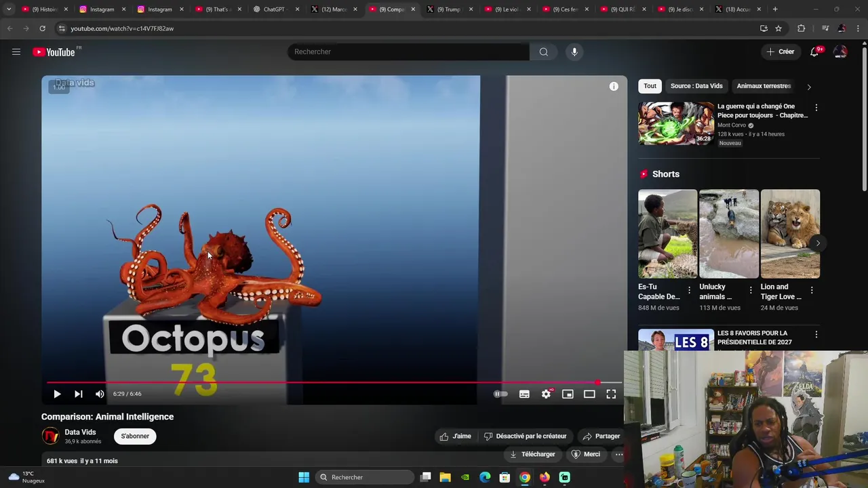Skip to the next video
The width and height of the screenshot is (868, 488).
79,394
